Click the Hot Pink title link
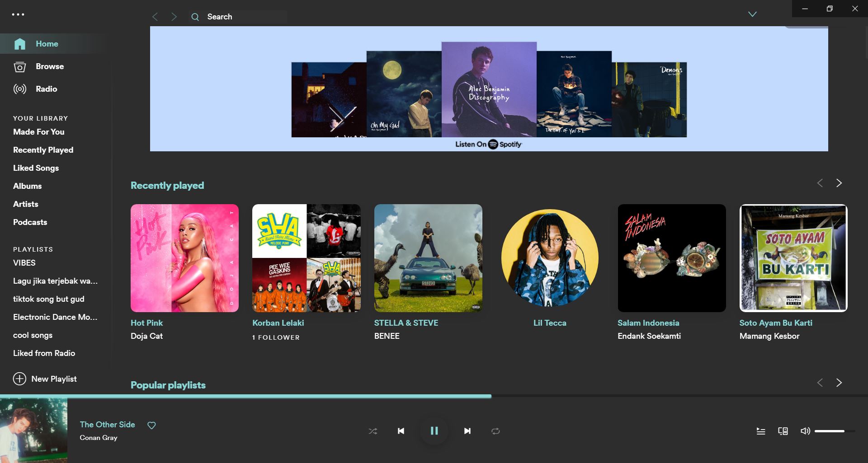868x463 pixels. pos(147,323)
